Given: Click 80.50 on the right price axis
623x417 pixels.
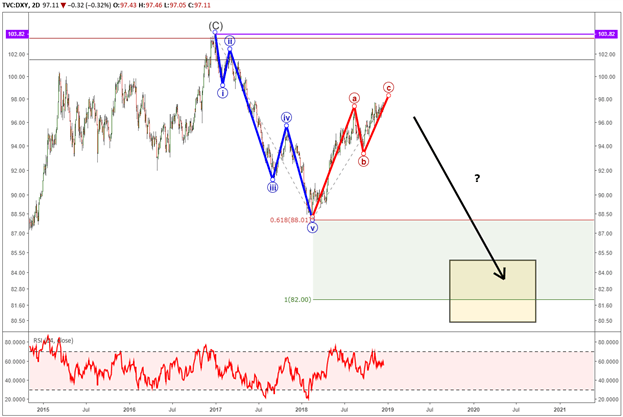Looking at the screenshot, I should (x=606, y=321).
